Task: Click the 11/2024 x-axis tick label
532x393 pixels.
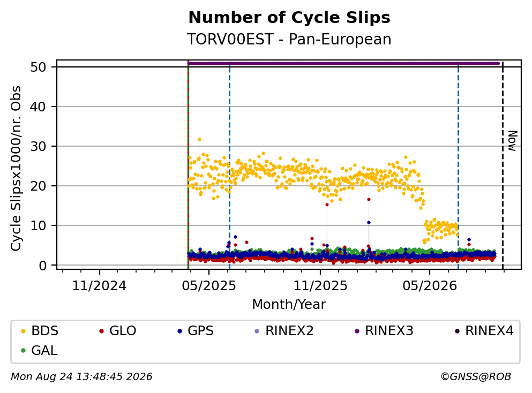Action: 100,286
